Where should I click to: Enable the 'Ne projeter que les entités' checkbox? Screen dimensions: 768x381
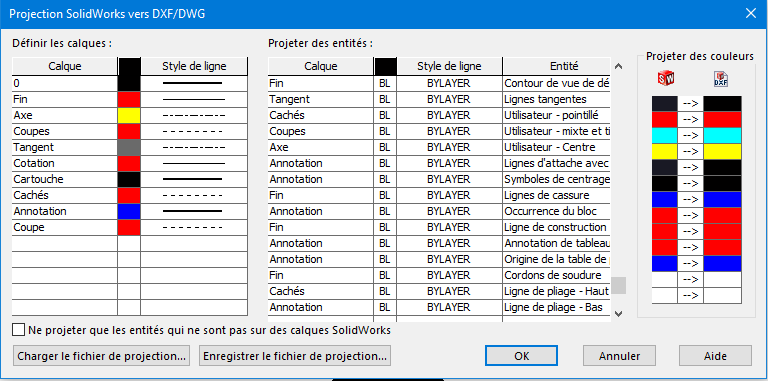click(x=19, y=330)
